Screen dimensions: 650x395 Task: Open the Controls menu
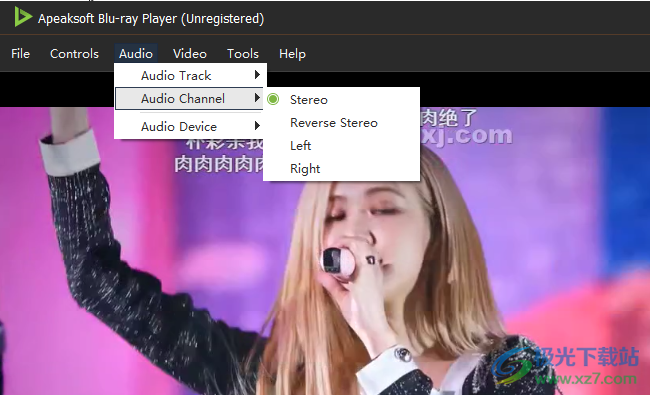tap(74, 54)
